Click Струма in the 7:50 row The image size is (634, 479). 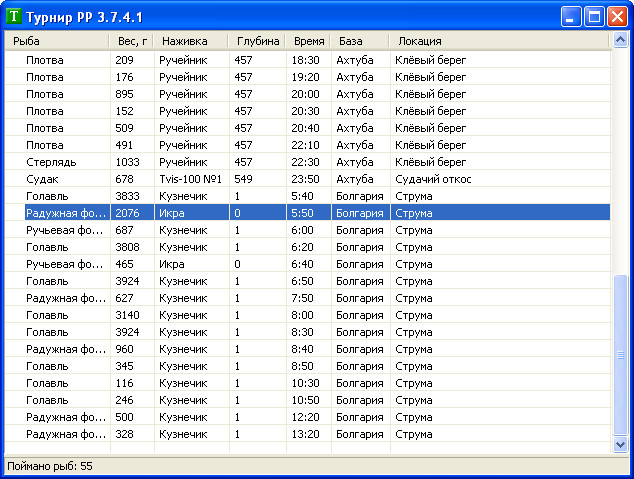pyautogui.click(x=414, y=298)
